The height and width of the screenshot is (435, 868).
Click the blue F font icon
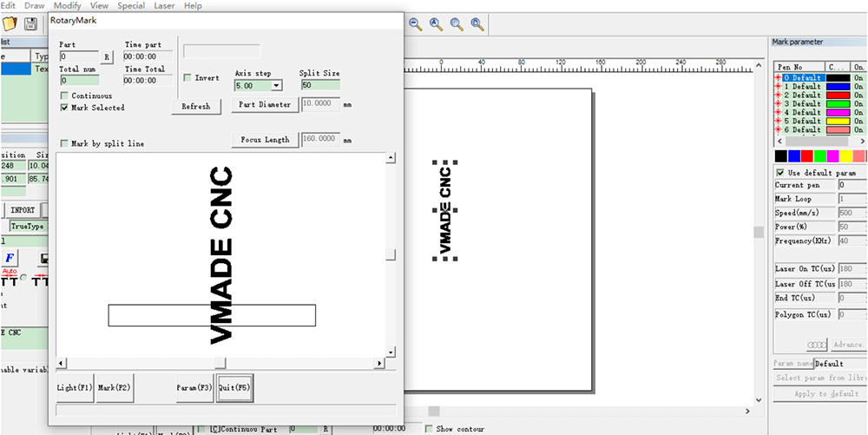click(x=10, y=257)
